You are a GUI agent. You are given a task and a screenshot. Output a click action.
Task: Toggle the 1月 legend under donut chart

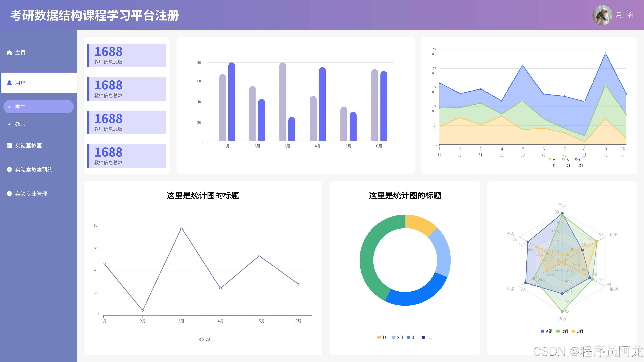pos(383,337)
